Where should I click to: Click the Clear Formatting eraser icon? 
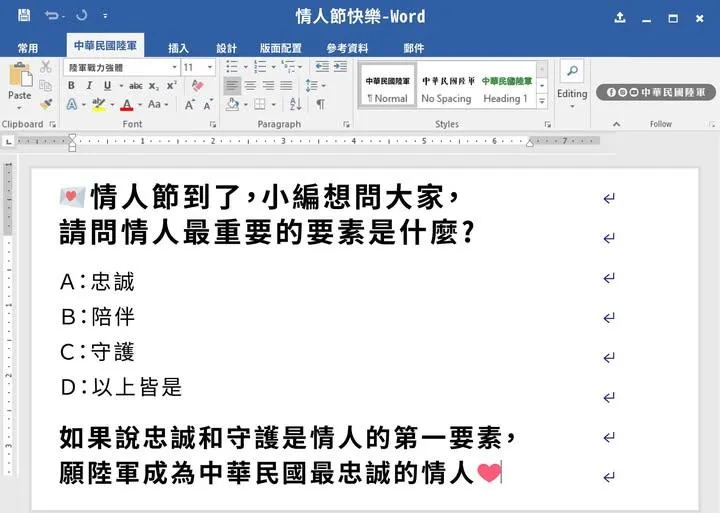[197, 85]
